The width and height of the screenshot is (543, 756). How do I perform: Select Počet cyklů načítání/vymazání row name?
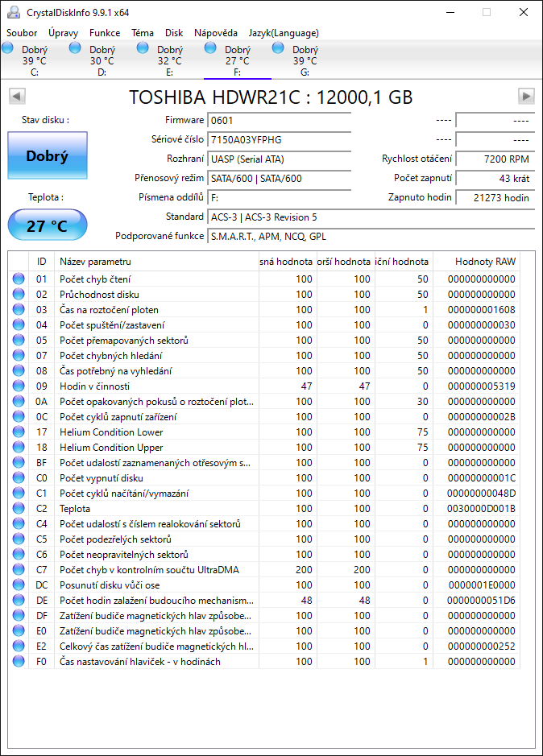click(124, 494)
